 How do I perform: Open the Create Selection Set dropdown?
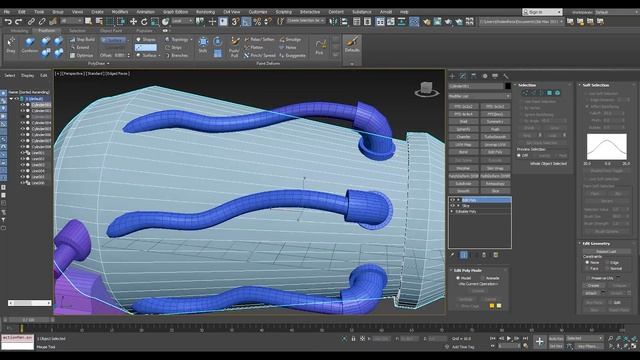point(305,21)
